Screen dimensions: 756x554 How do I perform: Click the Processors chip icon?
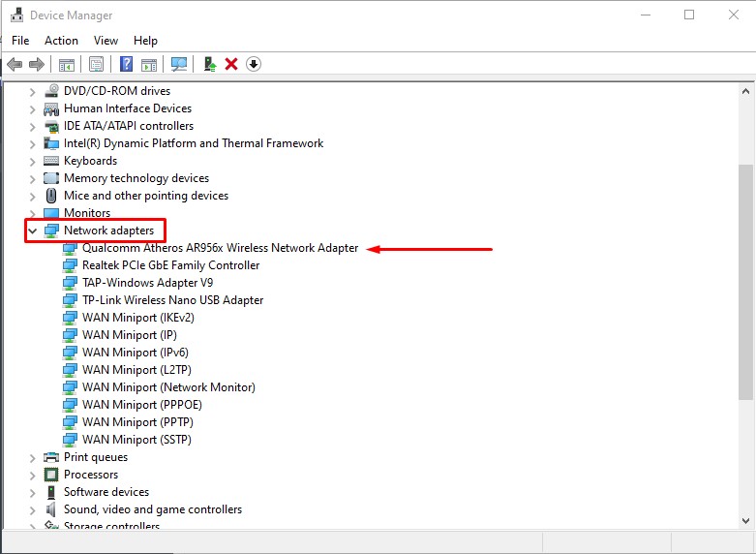51,475
